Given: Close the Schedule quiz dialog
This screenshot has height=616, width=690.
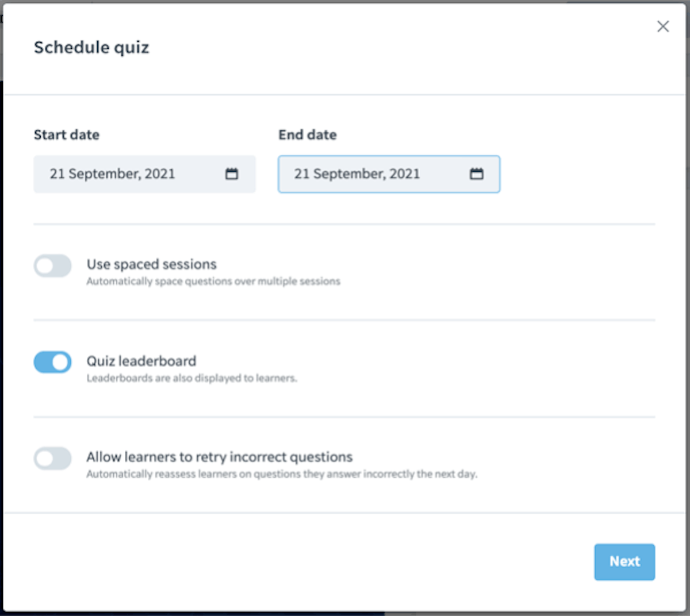Looking at the screenshot, I should tap(663, 26).
